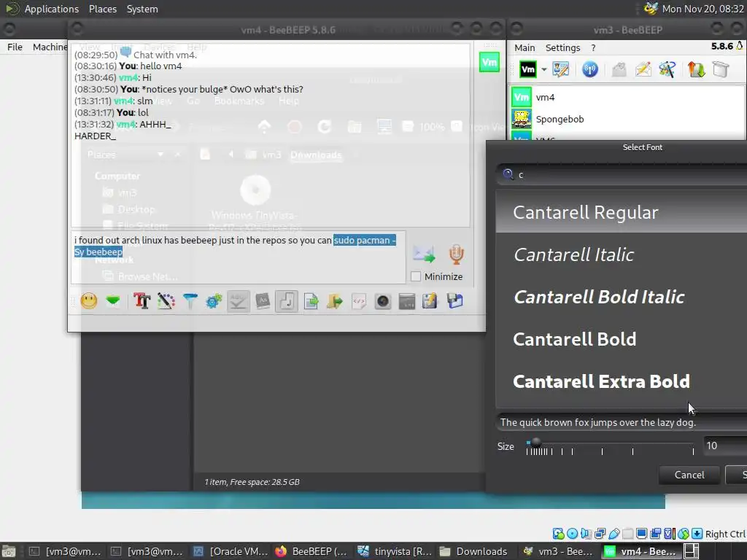Select Cantarell Bold font
Screen dimensions: 747x560
tap(622, 339)
